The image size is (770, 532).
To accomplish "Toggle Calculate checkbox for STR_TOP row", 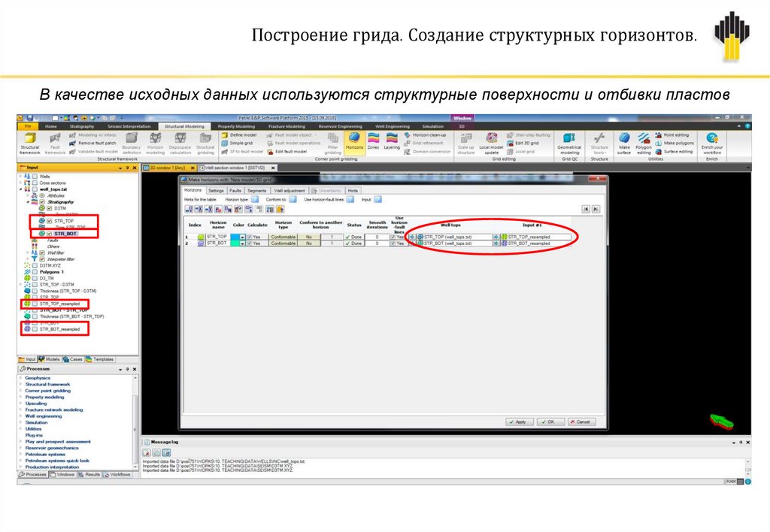I will click(250, 237).
